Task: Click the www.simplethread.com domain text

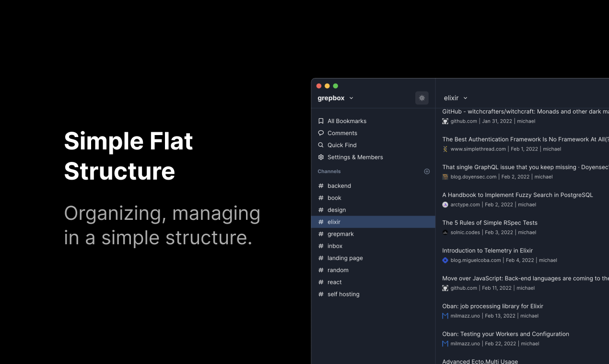Action: tap(478, 149)
